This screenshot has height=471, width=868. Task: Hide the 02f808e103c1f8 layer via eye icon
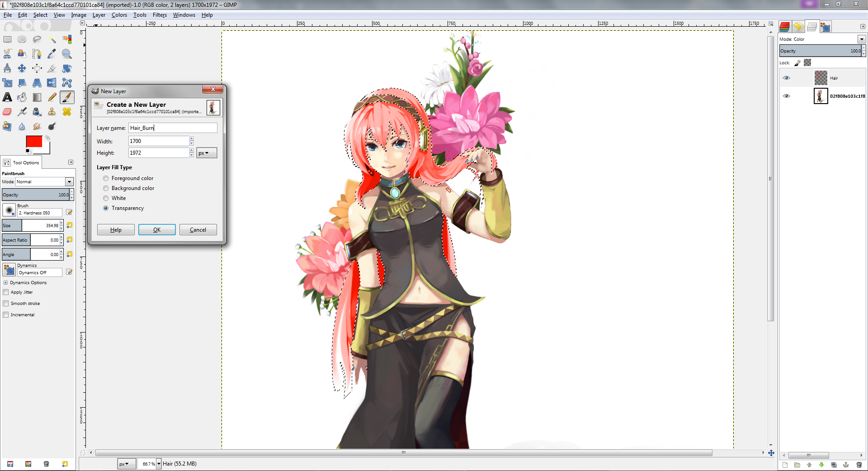point(787,96)
